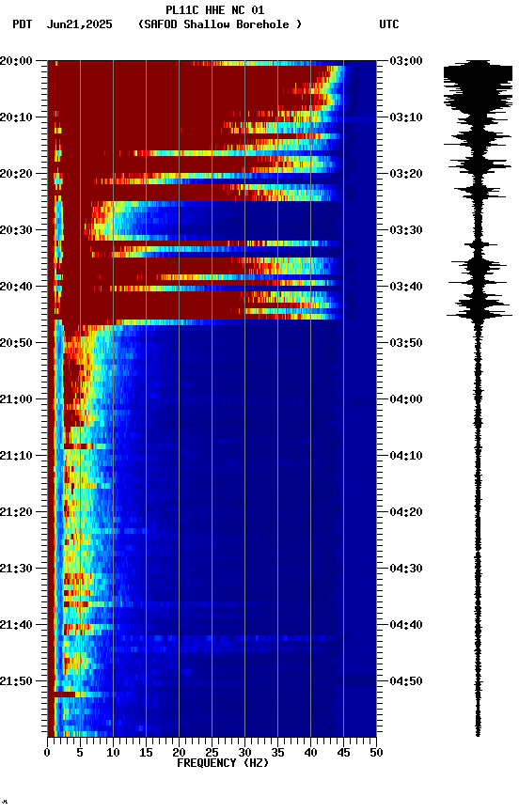Click the '04:30' UTC time label
The height and width of the screenshot is (812, 519).
(406, 569)
